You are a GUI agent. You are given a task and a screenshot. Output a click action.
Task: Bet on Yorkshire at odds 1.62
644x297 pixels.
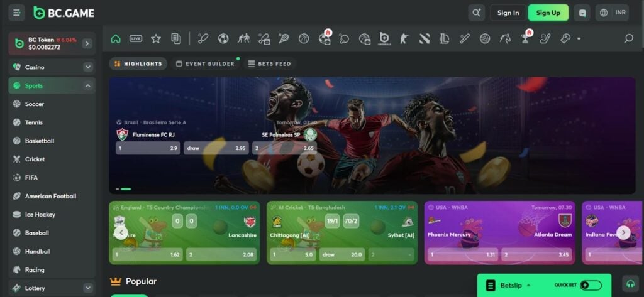(147, 255)
